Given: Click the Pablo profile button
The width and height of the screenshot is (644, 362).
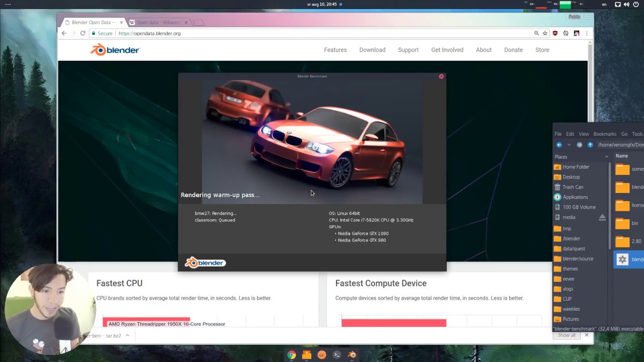Looking at the screenshot, I should click(574, 17).
